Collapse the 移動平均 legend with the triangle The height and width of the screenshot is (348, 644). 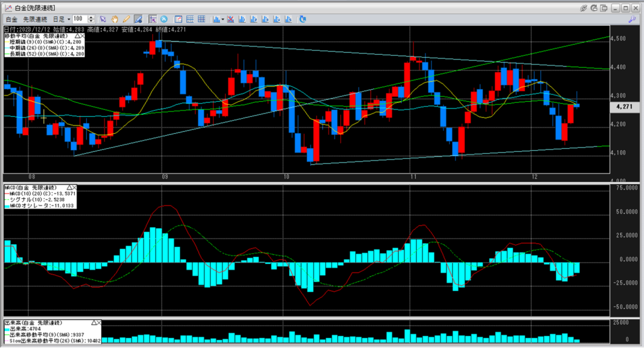pyautogui.click(x=77, y=36)
